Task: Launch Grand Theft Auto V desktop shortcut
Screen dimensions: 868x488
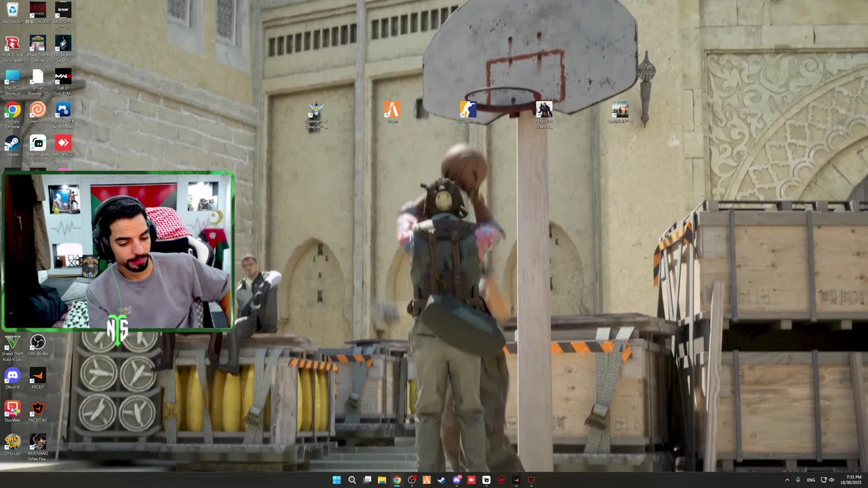Action: 12,348
